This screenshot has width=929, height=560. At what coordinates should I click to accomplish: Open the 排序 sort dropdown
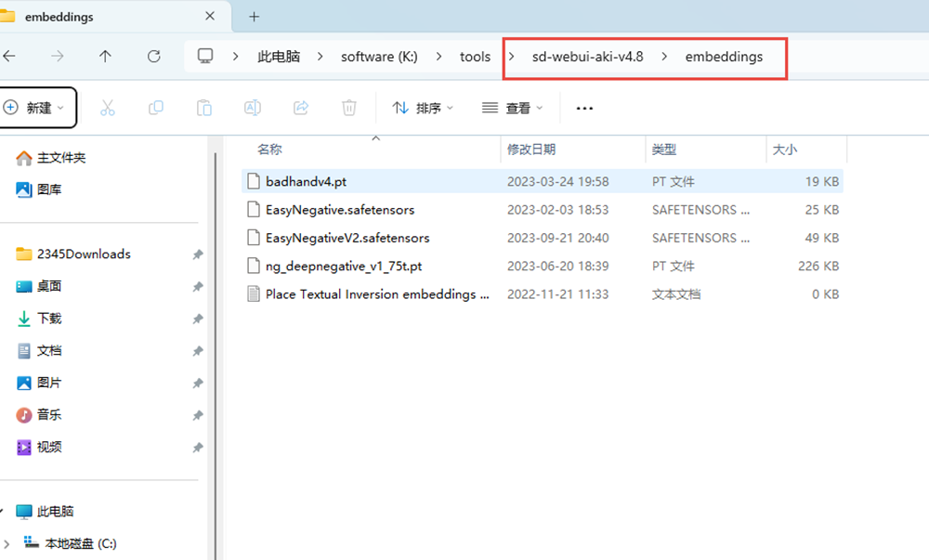click(x=423, y=108)
